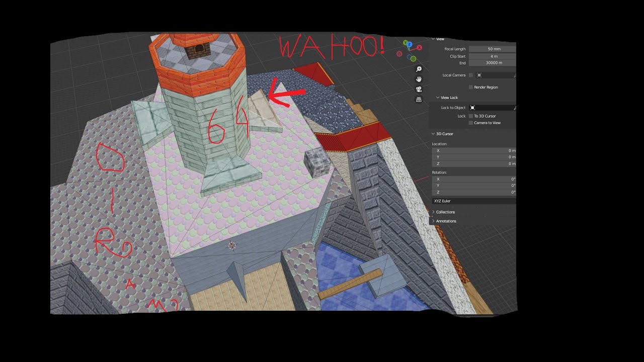644x362 pixels.
Task: Click the blue Z axis on gizmo
Action: tap(410, 45)
